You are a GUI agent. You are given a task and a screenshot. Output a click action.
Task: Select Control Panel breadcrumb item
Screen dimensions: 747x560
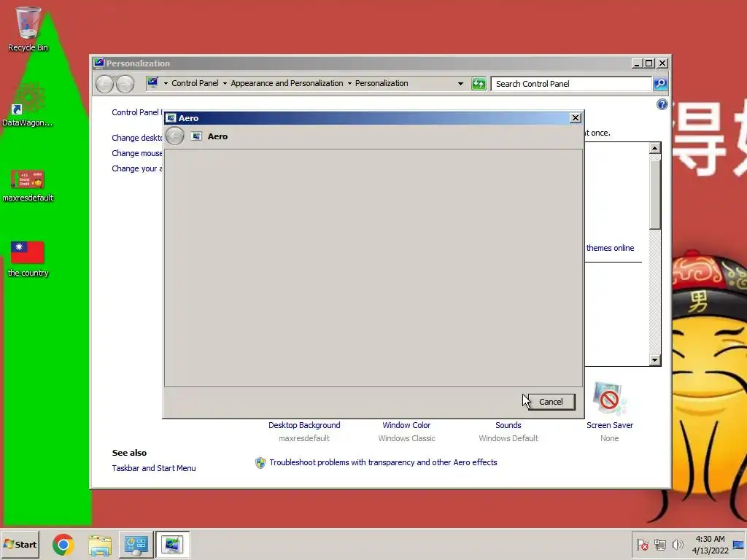(195, 83)
